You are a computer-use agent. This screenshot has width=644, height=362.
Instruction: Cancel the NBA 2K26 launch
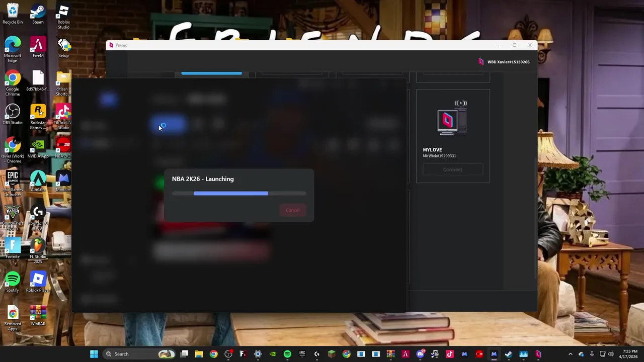pyautogui.click(x=292, y=210)
